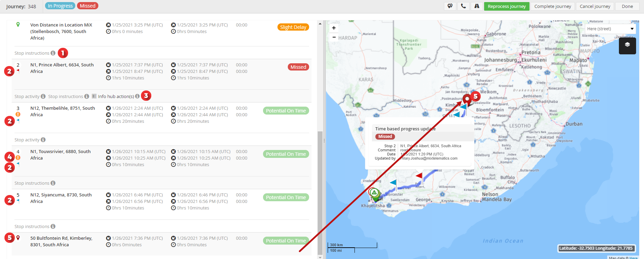Click red pin icon of Bultfontein Rd stop
The image size is (644, 259).
(18, 238)
